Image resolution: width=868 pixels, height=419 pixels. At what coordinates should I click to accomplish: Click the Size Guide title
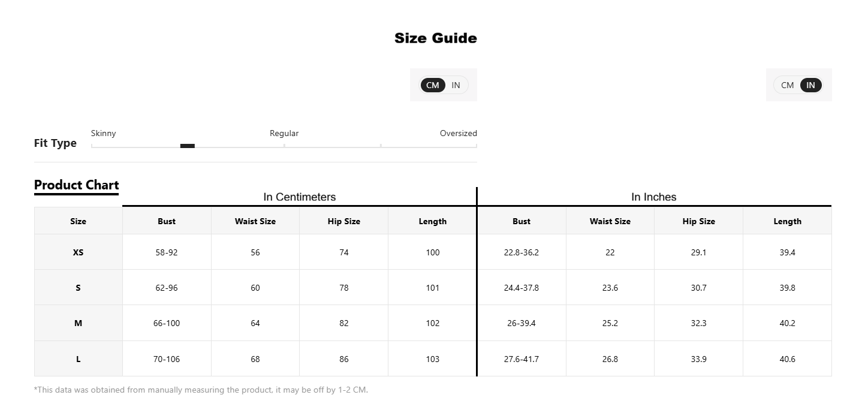(436, 38)
